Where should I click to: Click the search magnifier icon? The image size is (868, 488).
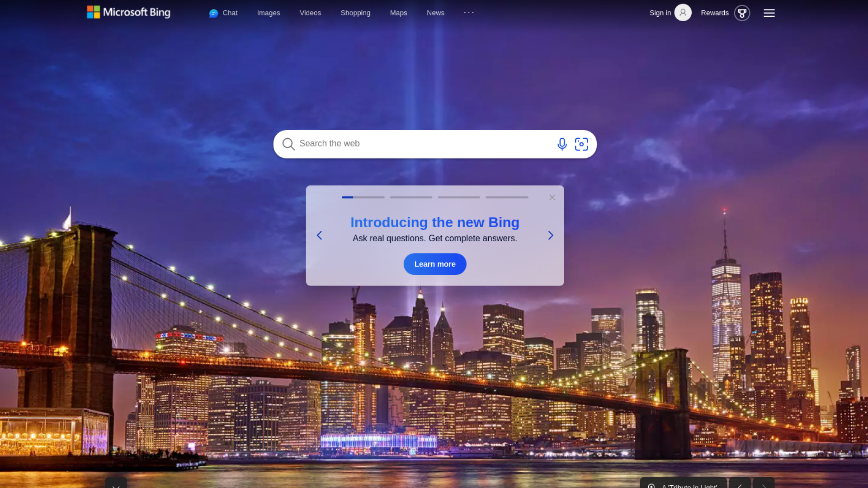point(288,144)
